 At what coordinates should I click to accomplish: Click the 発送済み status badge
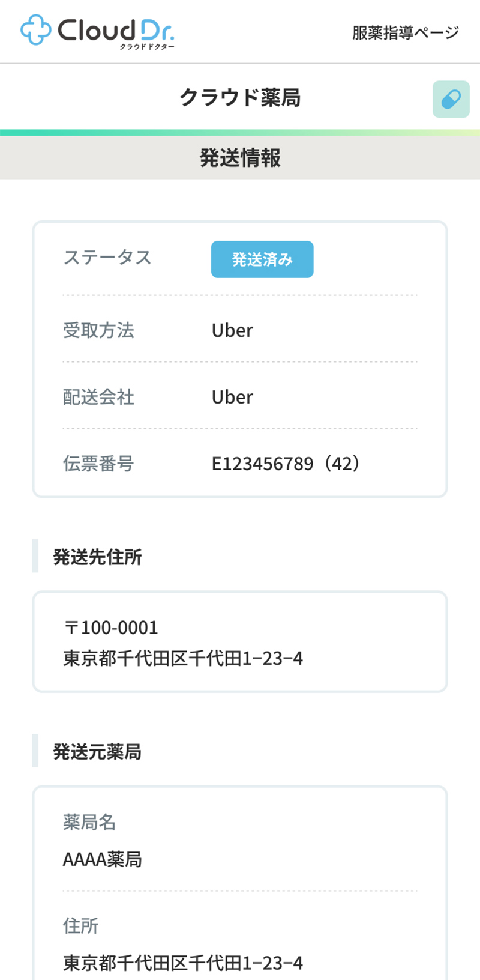click(x=262, y=259)
